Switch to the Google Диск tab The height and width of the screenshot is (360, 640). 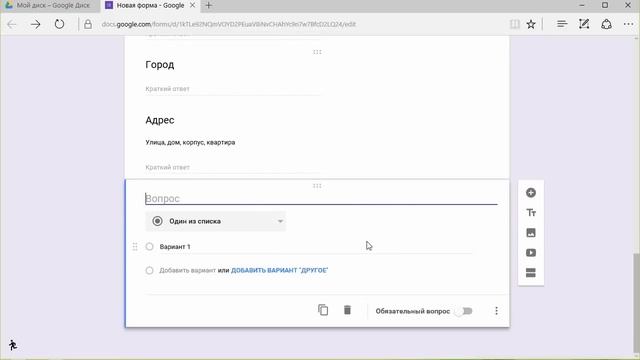coord(50,6)
